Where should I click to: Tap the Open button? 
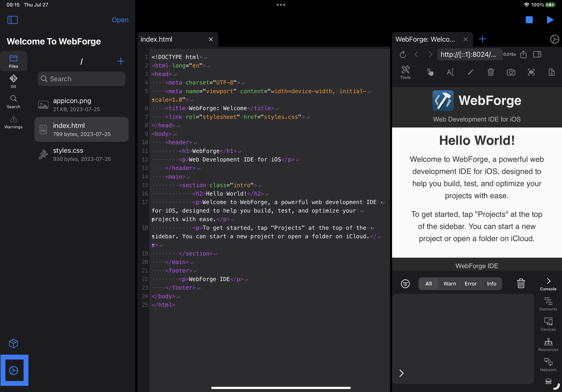[x=120, y=20]
